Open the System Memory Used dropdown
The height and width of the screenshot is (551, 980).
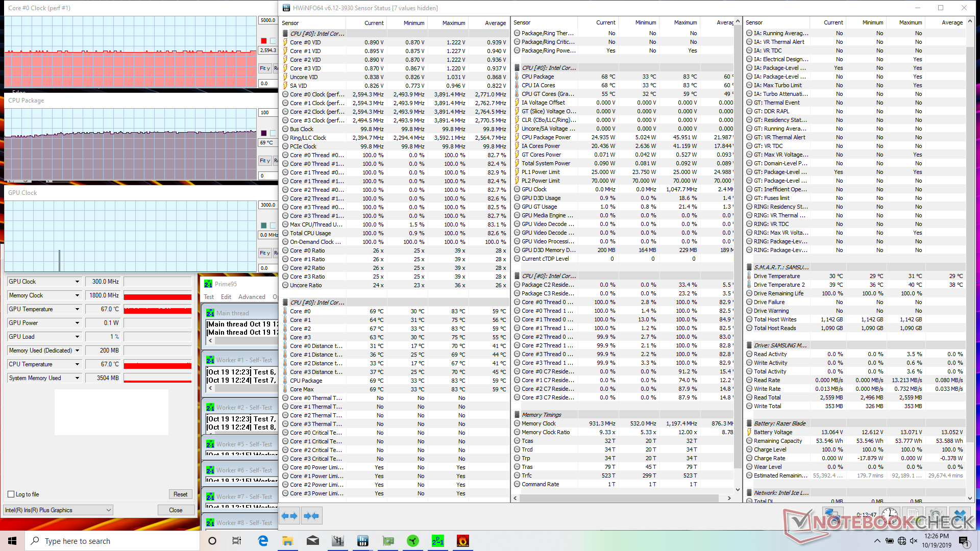77,378
